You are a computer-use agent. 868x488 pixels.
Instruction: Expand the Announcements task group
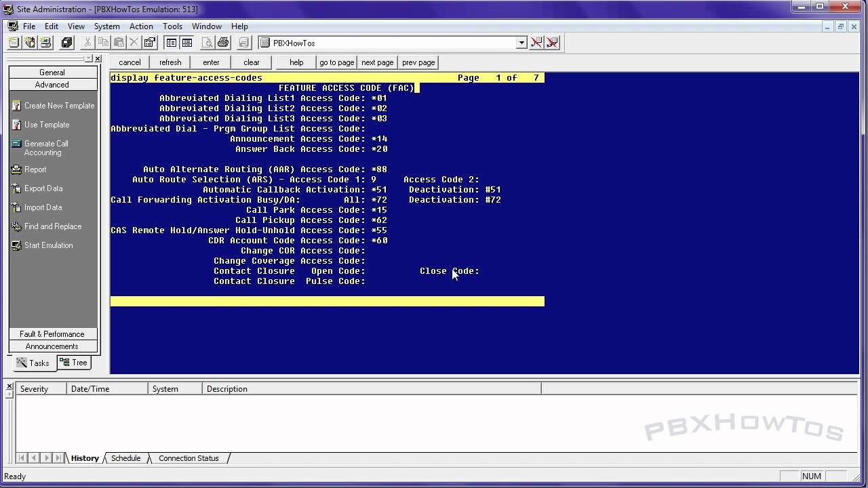pyautogui.click(x=52, y=346)
